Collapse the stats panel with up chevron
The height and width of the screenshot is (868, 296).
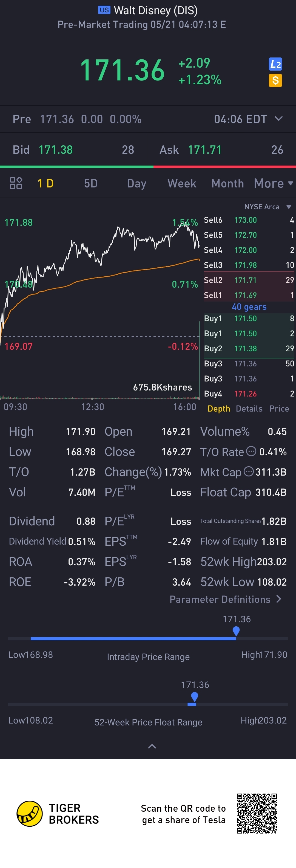pos(152,746)
